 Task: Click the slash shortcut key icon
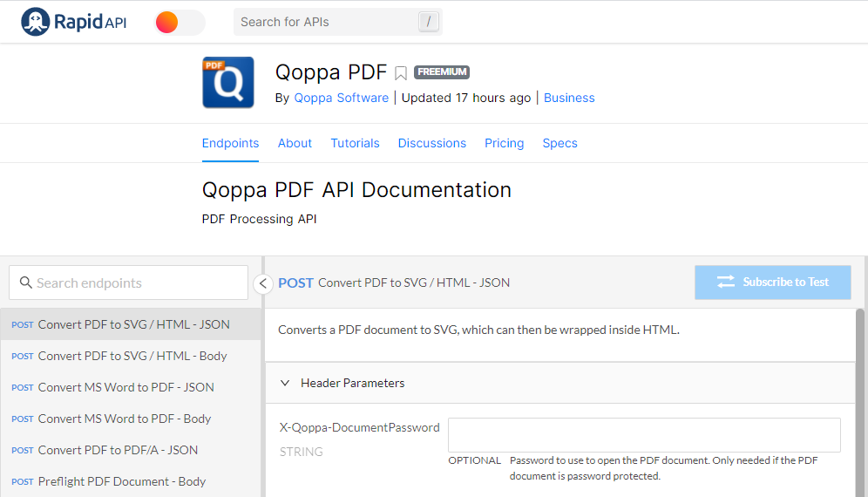(x=429, y=22)
